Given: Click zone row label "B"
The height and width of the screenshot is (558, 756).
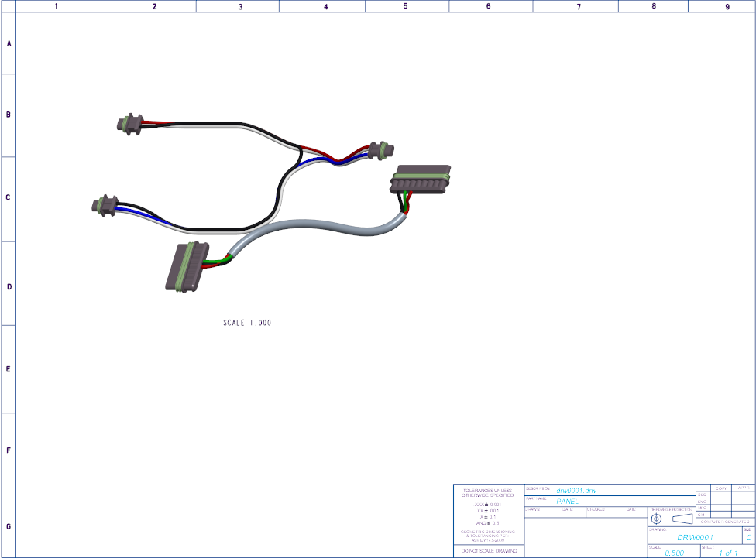Looking at the screenshot, I should pyautogui.click(x=9, y=115).
